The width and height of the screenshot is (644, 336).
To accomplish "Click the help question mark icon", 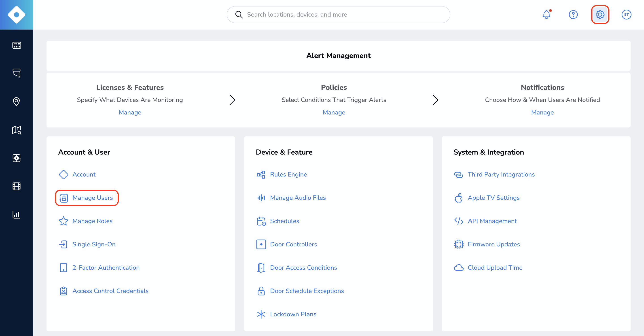I will [573, 15].
